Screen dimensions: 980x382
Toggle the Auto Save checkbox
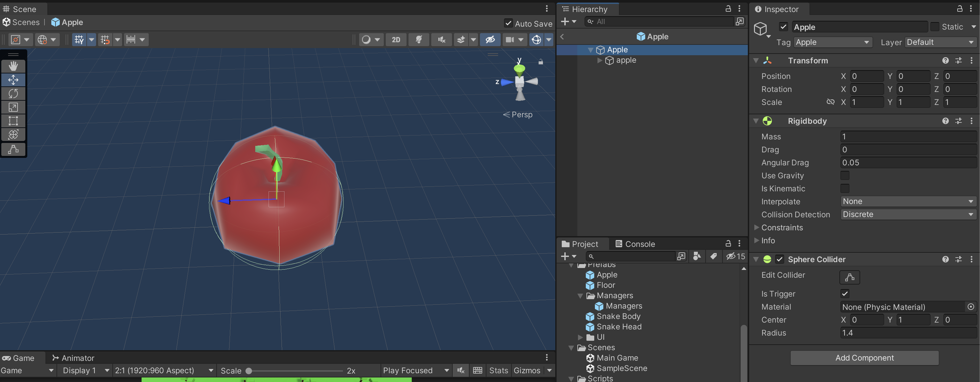click(x=508, y=24)
